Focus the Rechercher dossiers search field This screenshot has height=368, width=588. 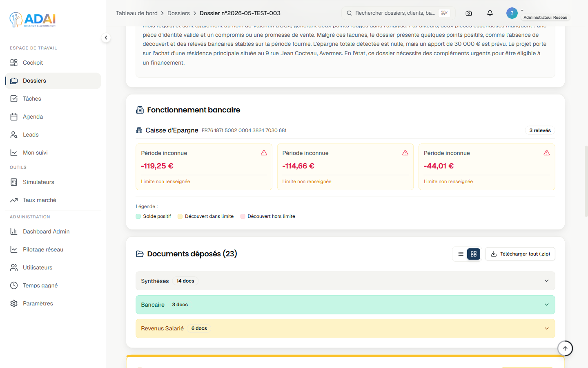click(x=398, y=13)
